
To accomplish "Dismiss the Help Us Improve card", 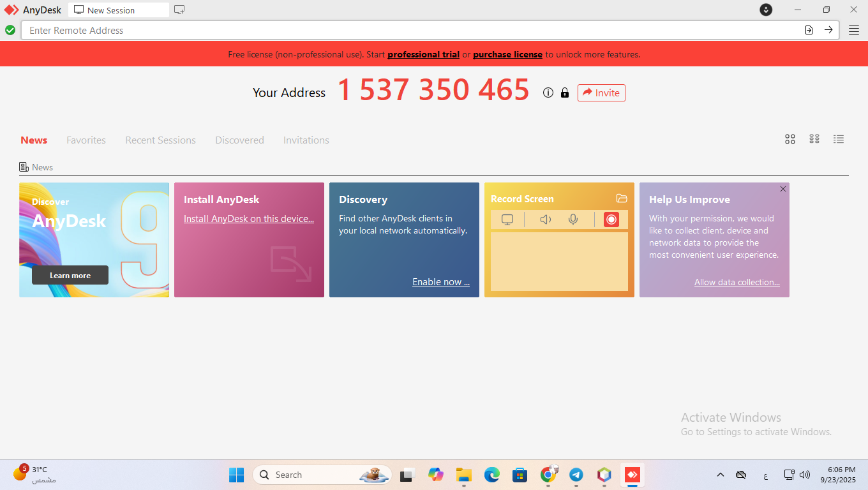I will click(783, 189).
